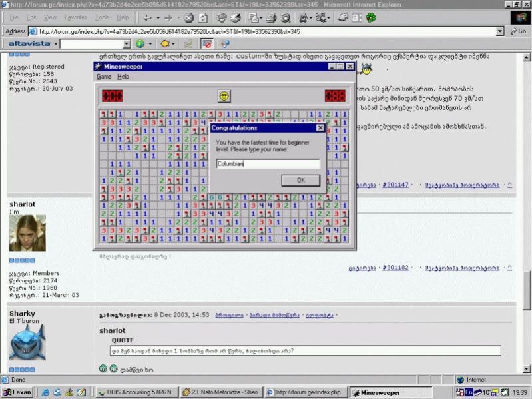The height and width of the screenshot is (399, 532).
Task: Click the Minesweeper mine counter display
Action: (x=113, y=96)
